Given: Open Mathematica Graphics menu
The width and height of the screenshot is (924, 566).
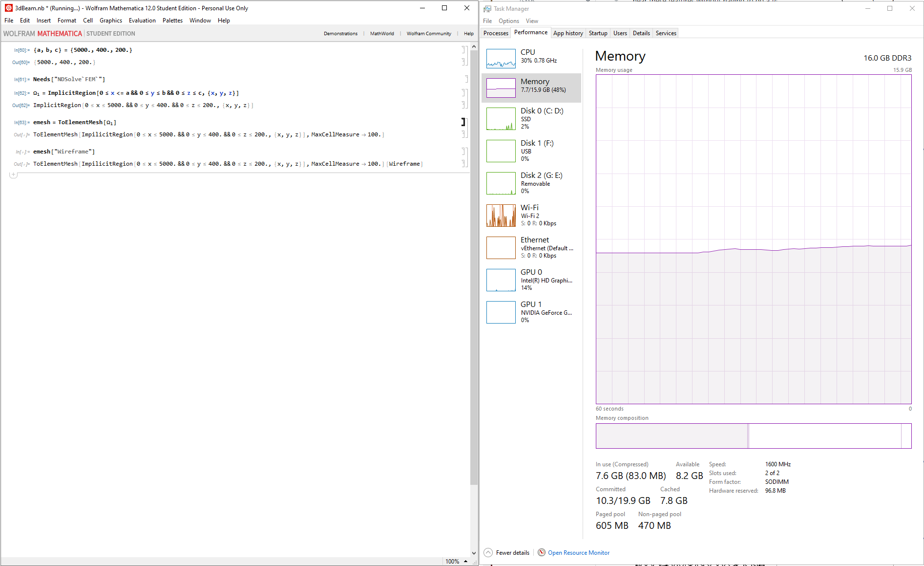Looking at the screenshot, I should click(x=111, y=21).
